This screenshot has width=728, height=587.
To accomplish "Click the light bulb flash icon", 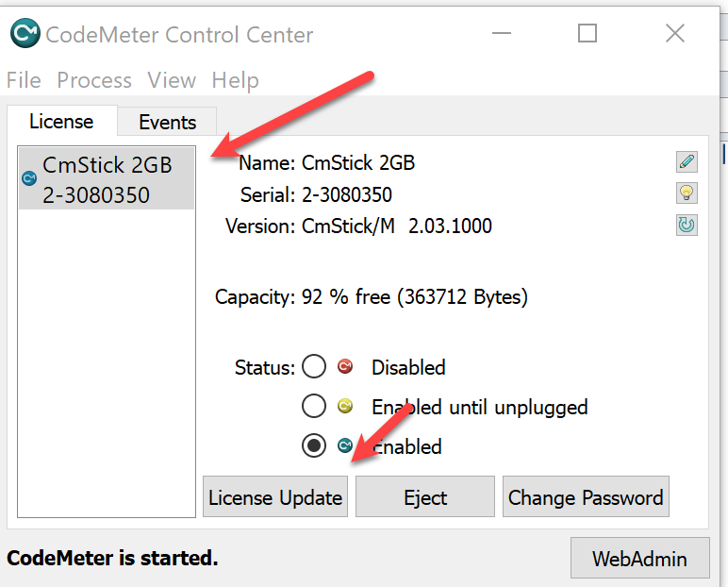I will tap(687, 194).
